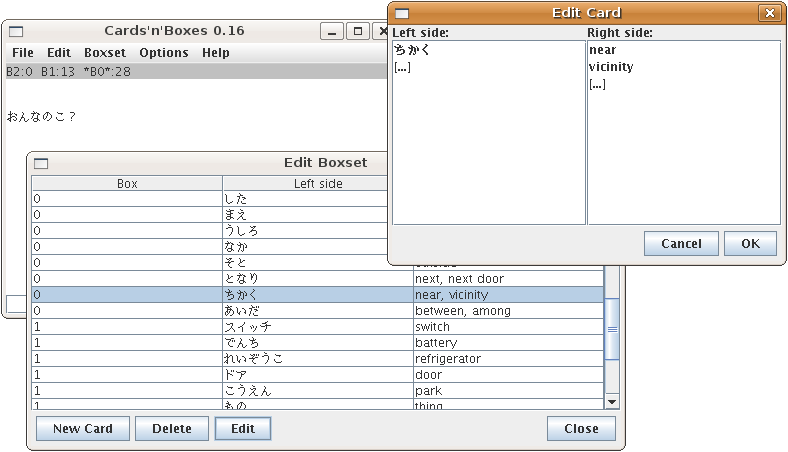This screenshot has height=452, width=788.
Task: Open the Options menu
Action: click(164, 53)
